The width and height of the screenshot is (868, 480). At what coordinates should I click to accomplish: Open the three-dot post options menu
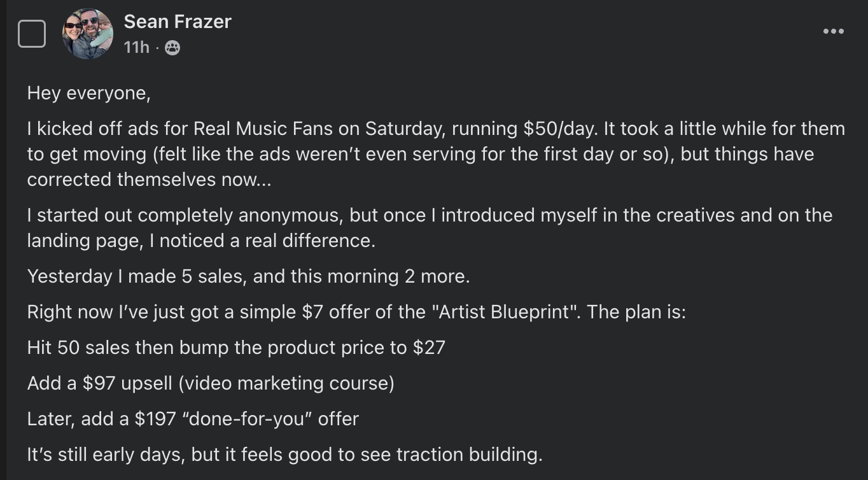point(833,31)
